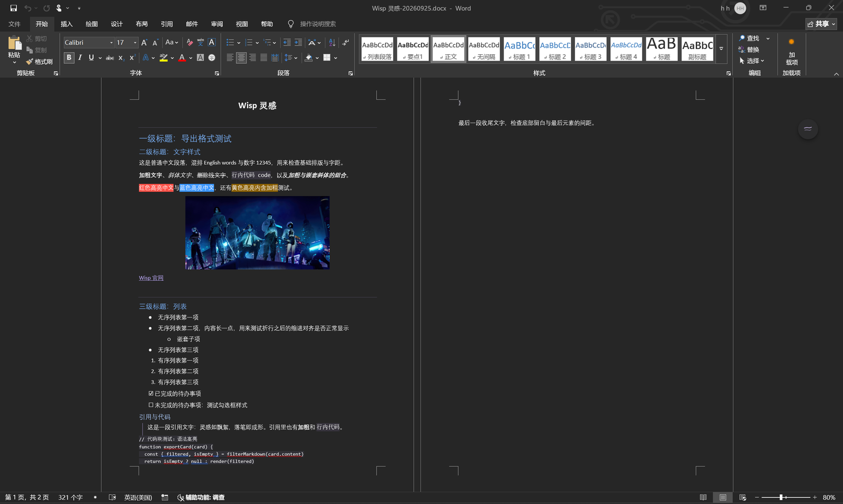Screen dimensions: 843x504
Task: Select the cyberpunk image in the document
Action: point(258,233)
